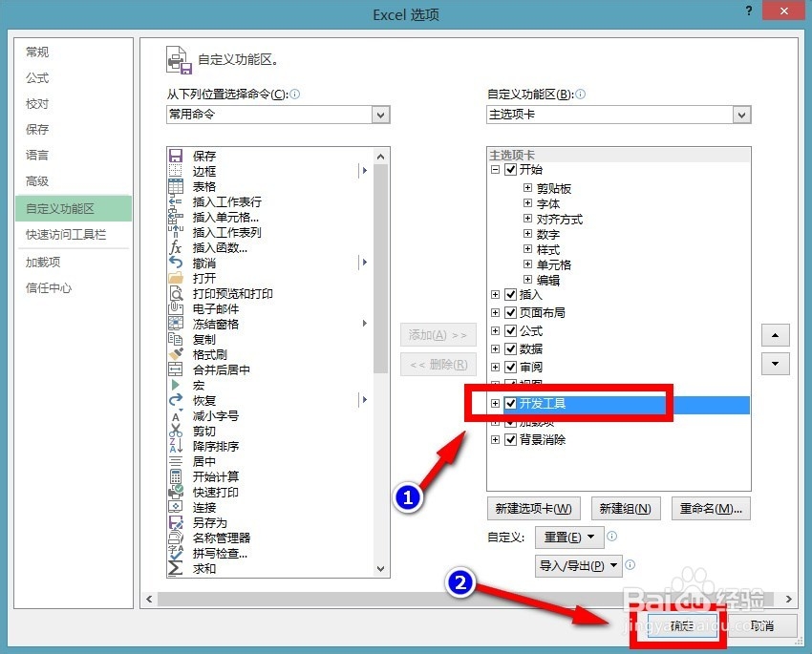
Task: Click the 重命名(M)... button
Action: coord(711,509)
